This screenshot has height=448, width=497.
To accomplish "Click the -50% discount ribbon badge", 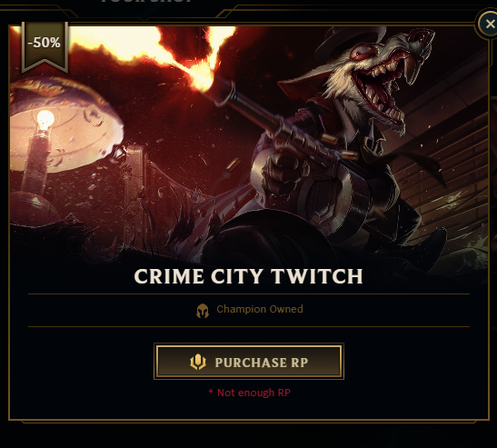I will (x=45, y=47).
